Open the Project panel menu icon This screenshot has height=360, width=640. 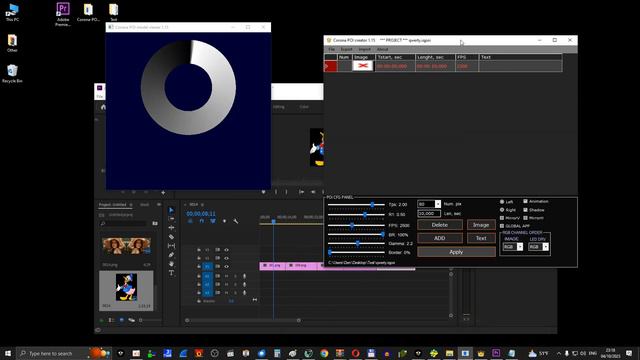pos(131,204)
